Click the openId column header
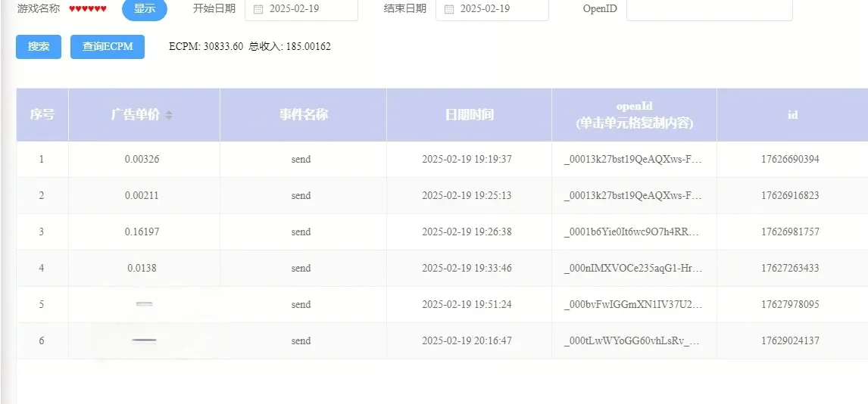Screen dimensions: 868x404 point(635,115)
